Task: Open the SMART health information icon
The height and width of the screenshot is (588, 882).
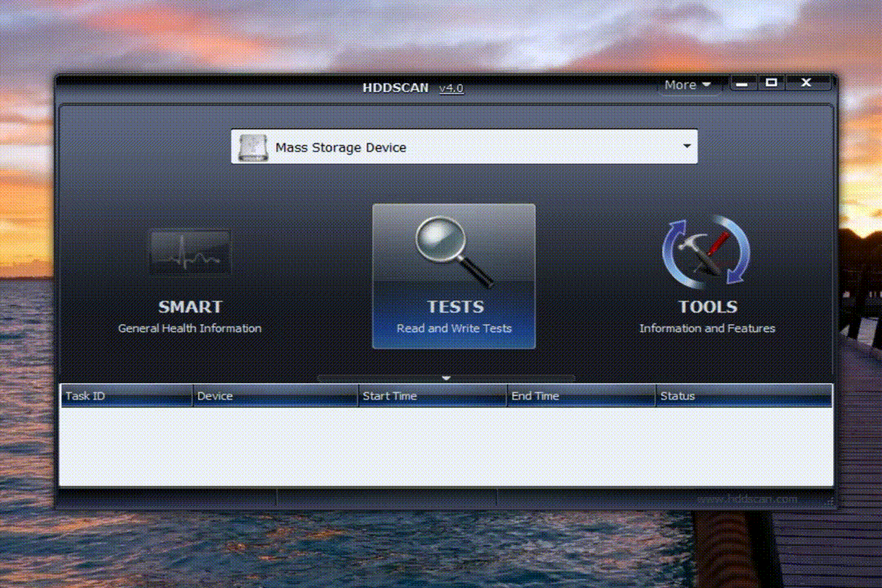Action: (x=190, y=252)
